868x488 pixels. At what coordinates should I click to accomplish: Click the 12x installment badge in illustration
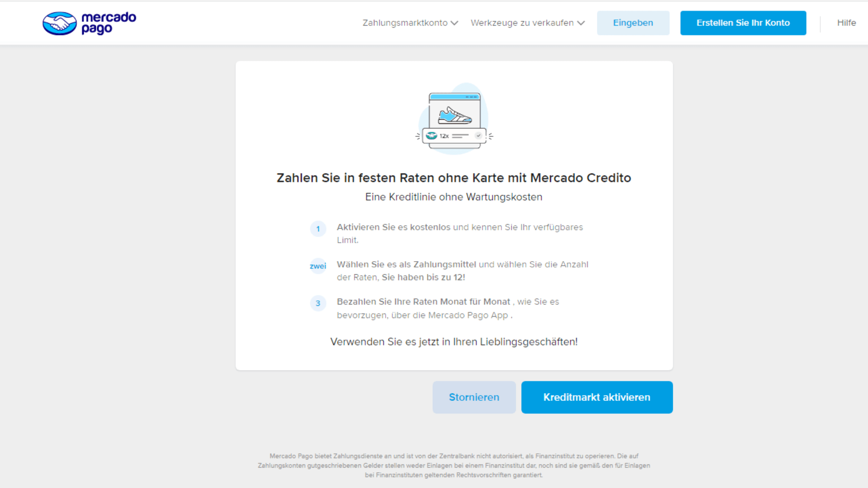coord(444,136)
